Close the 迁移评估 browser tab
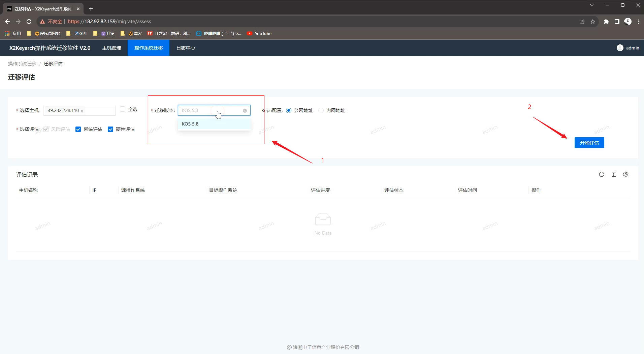Image resolution: width=644 pixels, height=354 pixels. pyautogui.click(x=78, y=9)
